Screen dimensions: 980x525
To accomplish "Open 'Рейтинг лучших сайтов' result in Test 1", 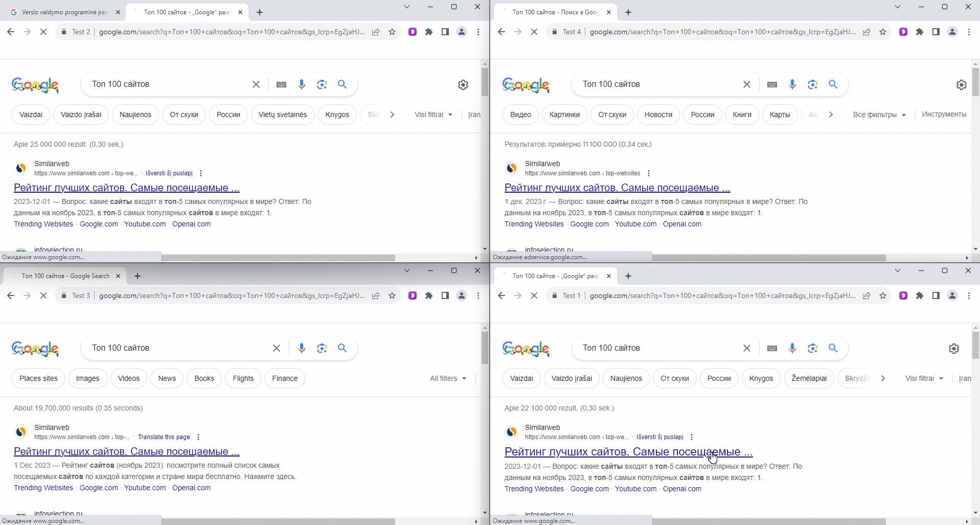I will click(x=628, y=451).
